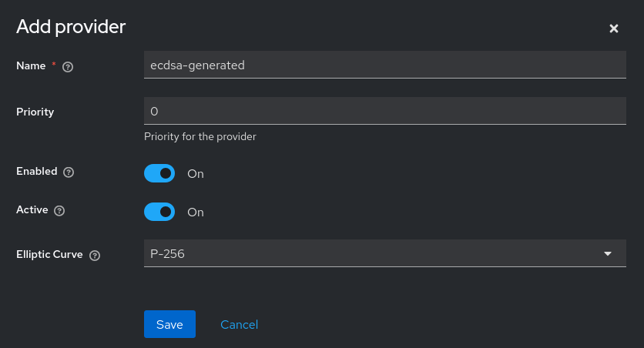Screen dimensions: 644x348
Task: Click the Add provider dialog title
Action: (71, 27)
